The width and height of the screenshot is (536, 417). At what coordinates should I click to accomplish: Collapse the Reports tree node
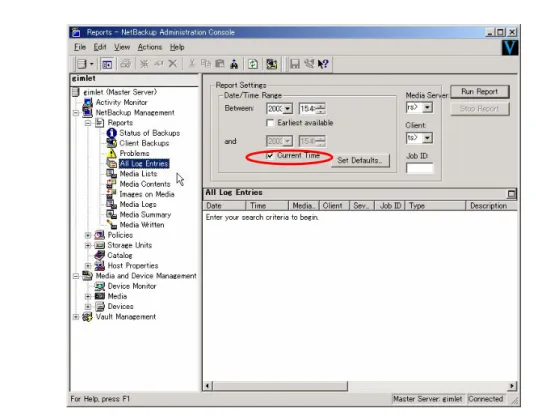point(88,123)
